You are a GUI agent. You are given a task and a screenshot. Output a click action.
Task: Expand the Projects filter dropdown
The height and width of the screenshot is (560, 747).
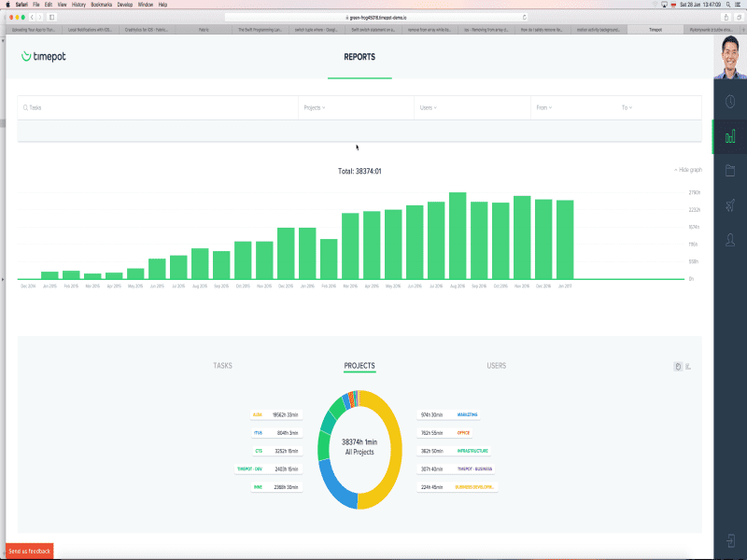point(315,108)
